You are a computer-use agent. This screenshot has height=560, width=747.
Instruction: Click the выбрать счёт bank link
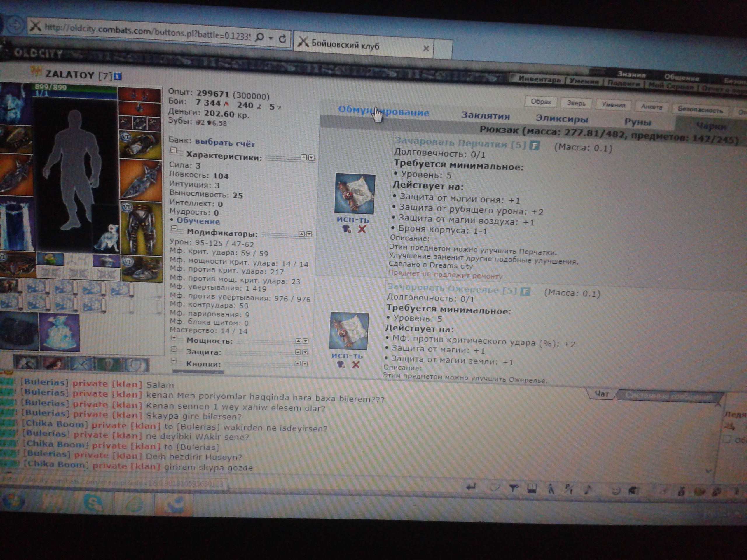click(x=225, y=143)
